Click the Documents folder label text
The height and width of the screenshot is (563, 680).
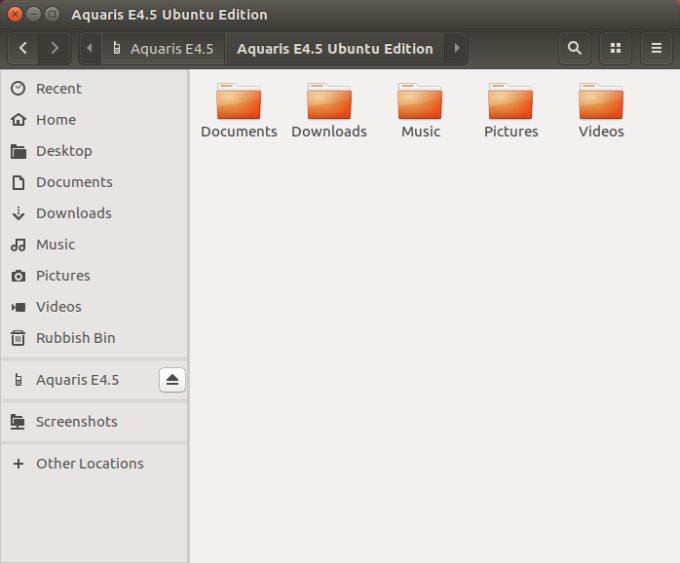pos(239,131)
